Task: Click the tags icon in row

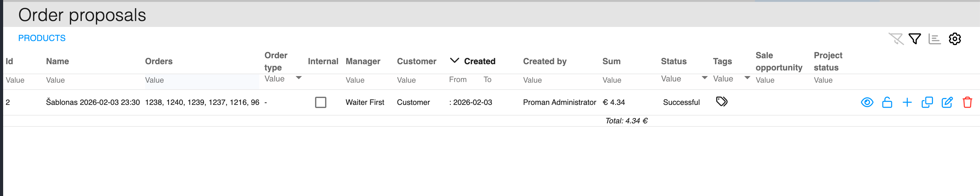Action: pyautogui.click(x=721, y=101)
